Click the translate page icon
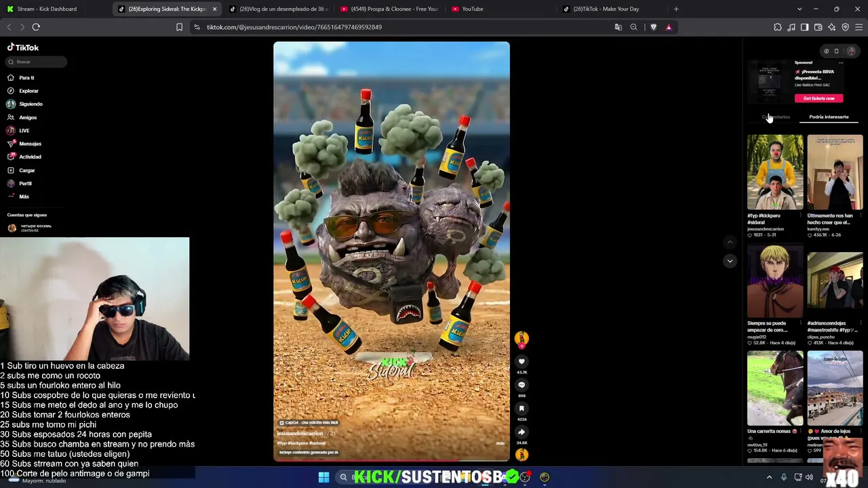Screen dimensions: 868x488 point(618,27)
